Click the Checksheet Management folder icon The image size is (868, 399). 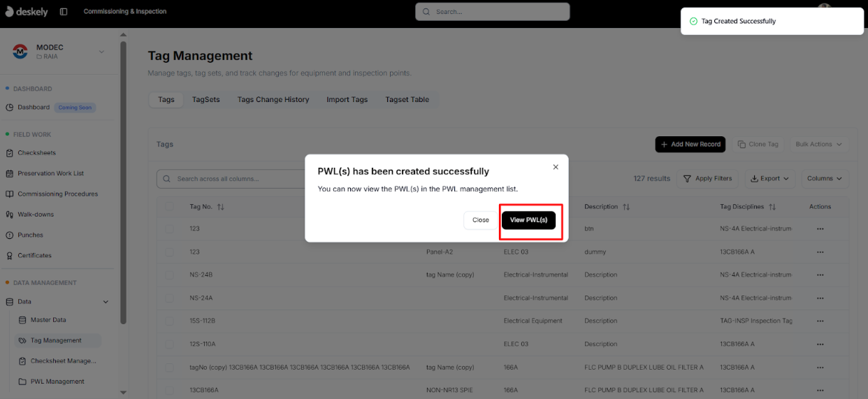[23, 361]
